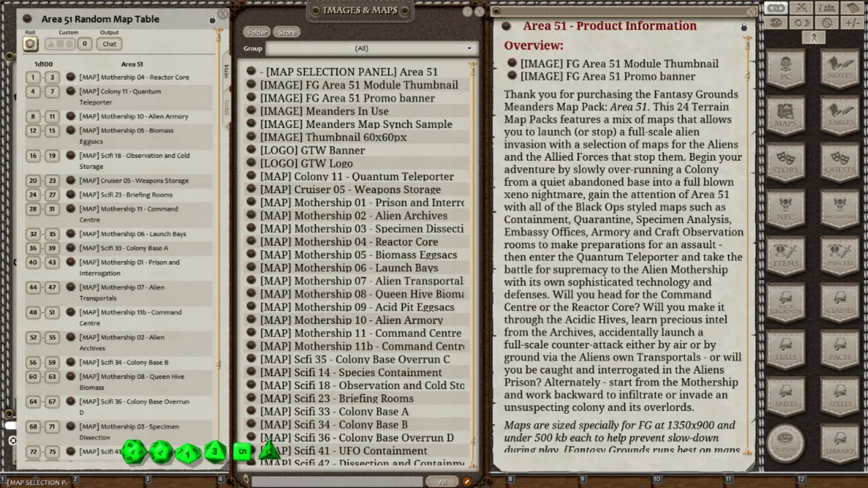Roll the table using the dice button
This screenshot has height=488, width=868.
coord(31,44)
